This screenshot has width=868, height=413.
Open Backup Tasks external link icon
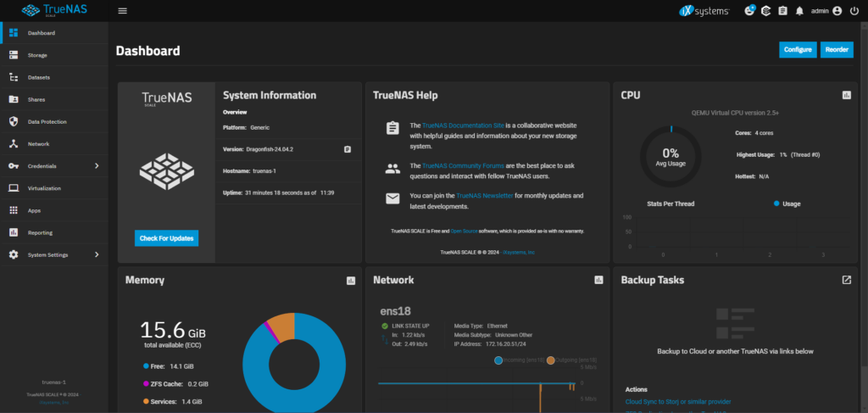point(847,280)
